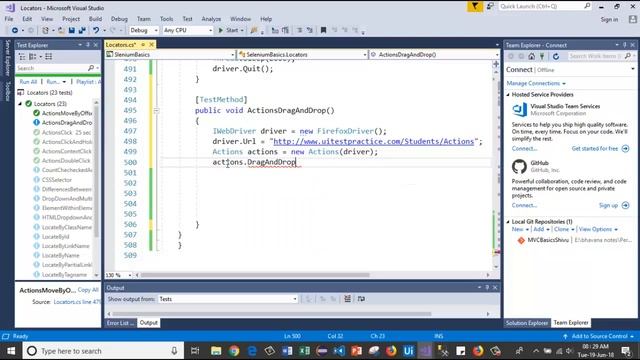640x360 pixels.
Task: Click the Home icon in Team Explorer
Action: click(x=531, y=56)
